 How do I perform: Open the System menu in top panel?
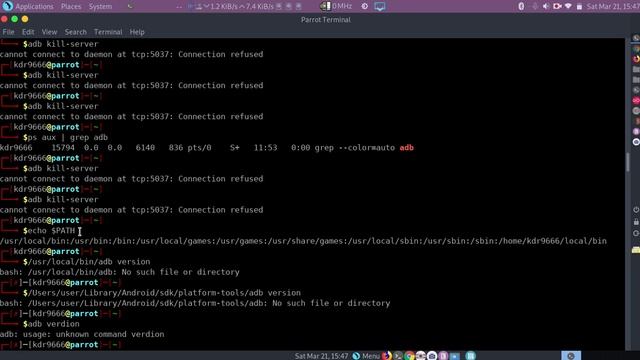100,7
